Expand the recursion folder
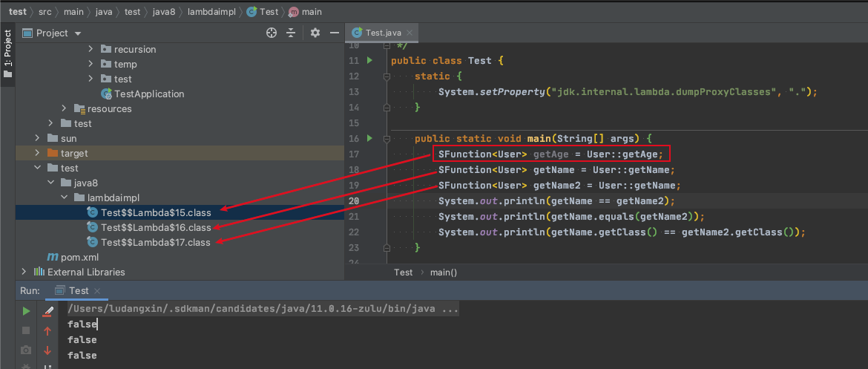Screen dimensions: 868x369 (x=91, y=49)
